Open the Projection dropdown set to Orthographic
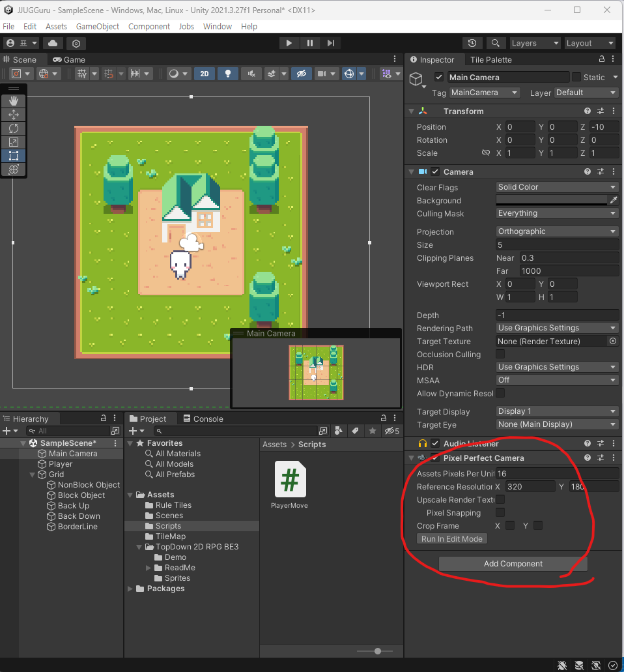The height and width of the screenshot is (672, 624). point(557,231)
